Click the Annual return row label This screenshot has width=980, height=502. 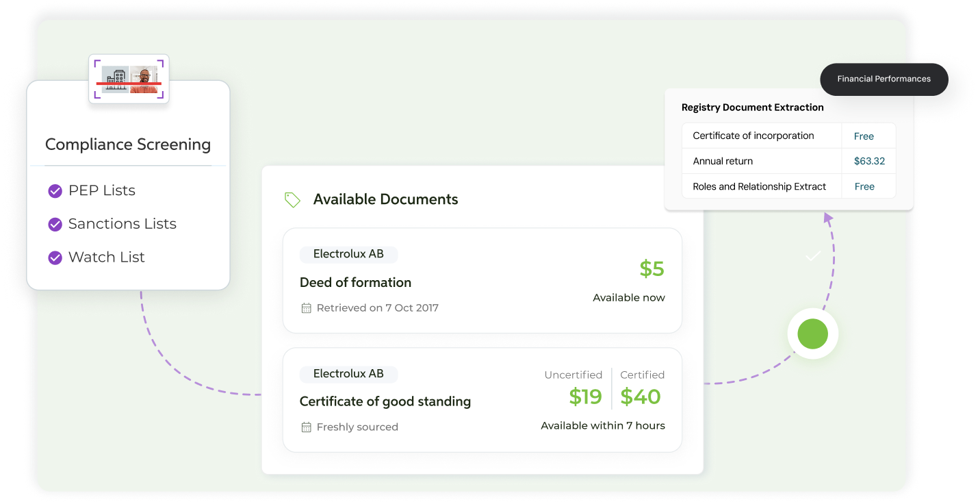click(723, 162)
